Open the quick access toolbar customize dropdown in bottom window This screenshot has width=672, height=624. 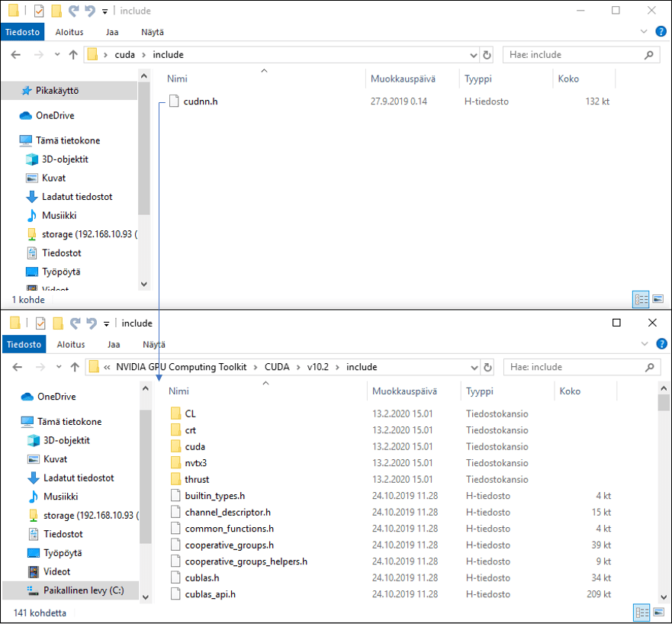pos(107,323)
